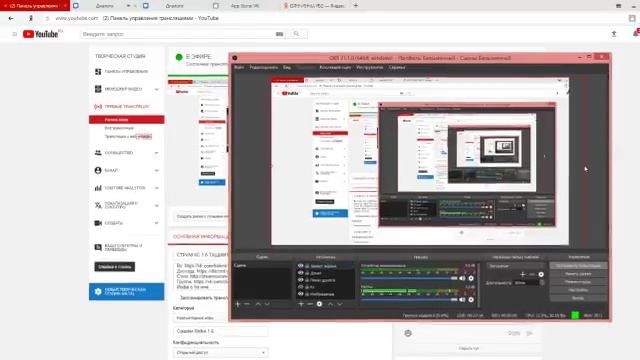Open Панель управления in the YouTube sidebar
The height and width of the screenshot is (360, 640).
126,71
